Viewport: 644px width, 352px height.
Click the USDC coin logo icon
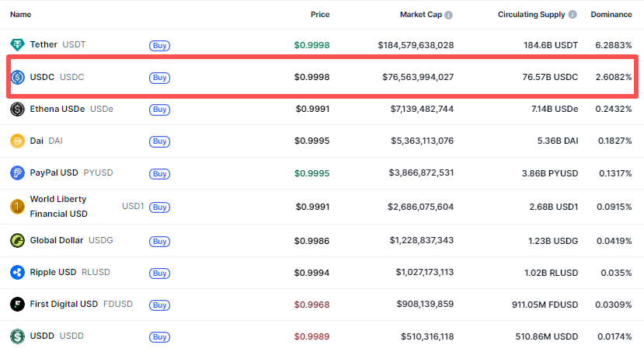17,77
